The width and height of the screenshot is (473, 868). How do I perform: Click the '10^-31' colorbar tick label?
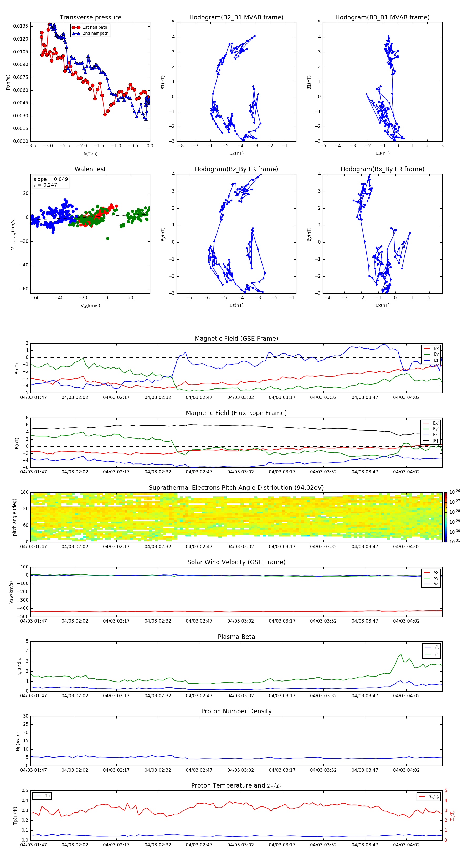455,542
